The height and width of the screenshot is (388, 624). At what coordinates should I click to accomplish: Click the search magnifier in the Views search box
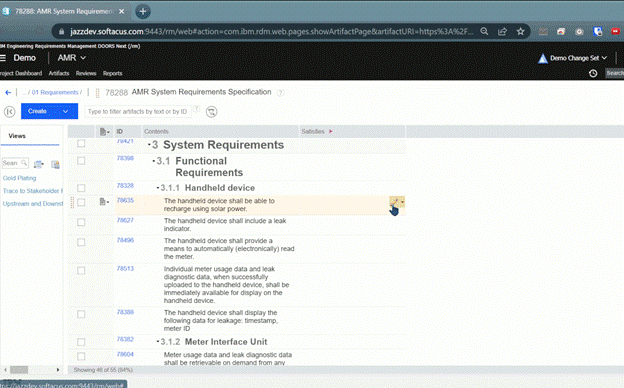(24, 163)
